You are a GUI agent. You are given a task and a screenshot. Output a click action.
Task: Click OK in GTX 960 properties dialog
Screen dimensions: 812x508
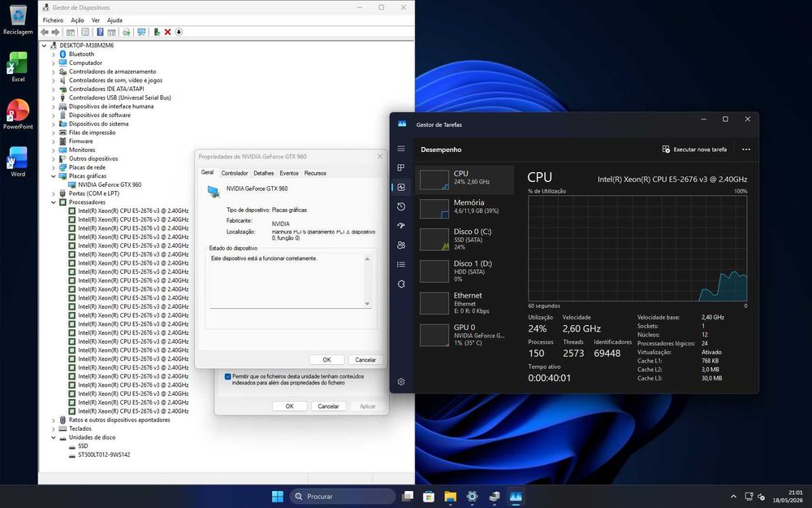[x=326, y=360]
